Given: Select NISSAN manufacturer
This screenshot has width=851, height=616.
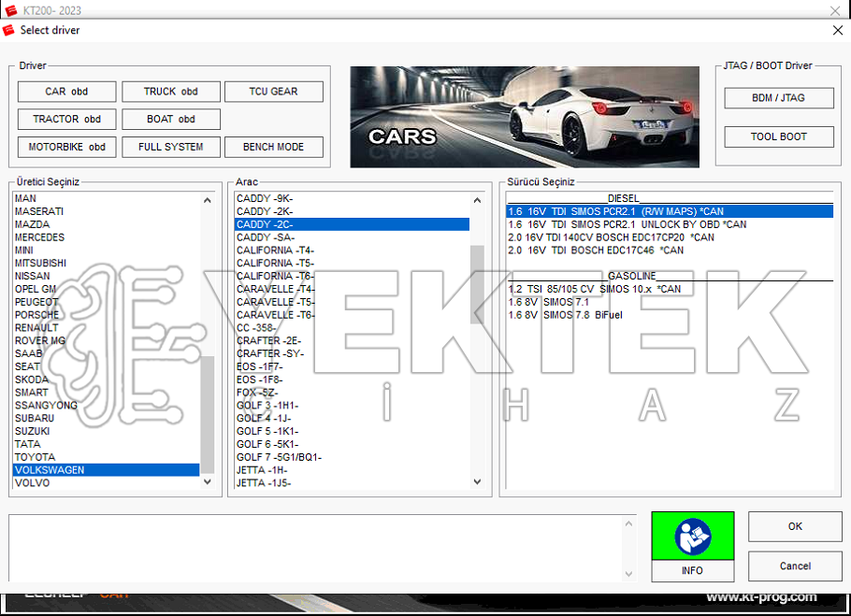Looking at the screenshot, I should tap(106, 276).
